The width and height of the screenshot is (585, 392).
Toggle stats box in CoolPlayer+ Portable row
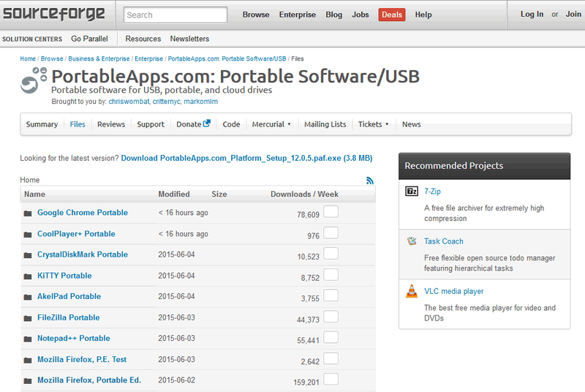(331, 233)
